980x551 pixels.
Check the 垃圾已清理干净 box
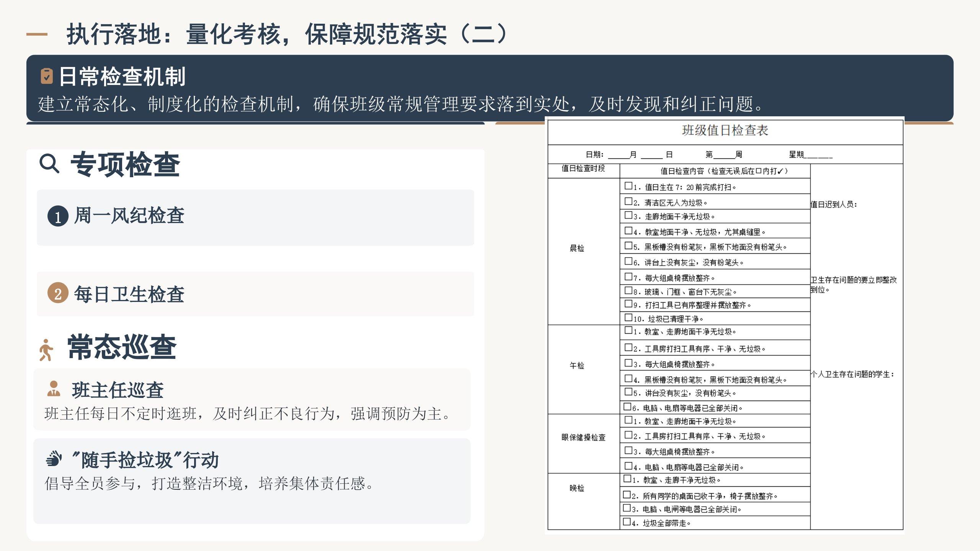628,318
